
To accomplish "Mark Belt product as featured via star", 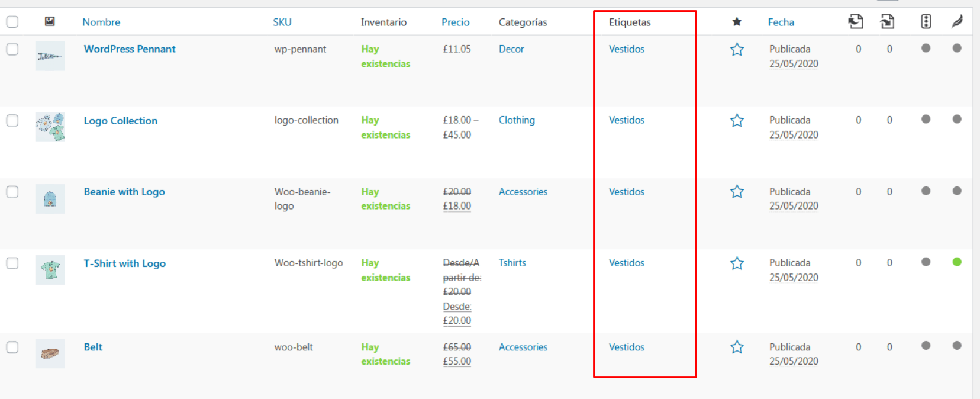I will point(737,347).
